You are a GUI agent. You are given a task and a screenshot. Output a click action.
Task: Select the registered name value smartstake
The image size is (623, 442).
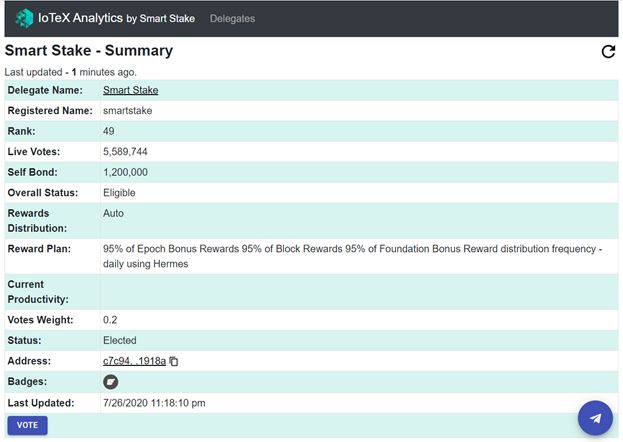[128, 110]
